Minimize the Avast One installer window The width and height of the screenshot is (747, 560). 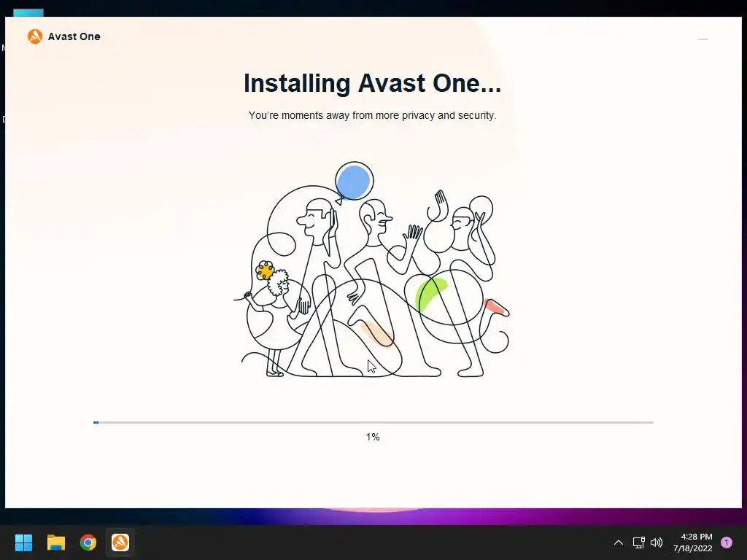click(703, 39)
